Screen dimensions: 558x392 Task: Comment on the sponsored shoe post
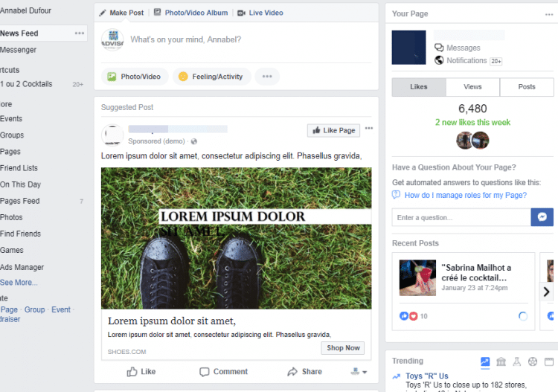223,371
